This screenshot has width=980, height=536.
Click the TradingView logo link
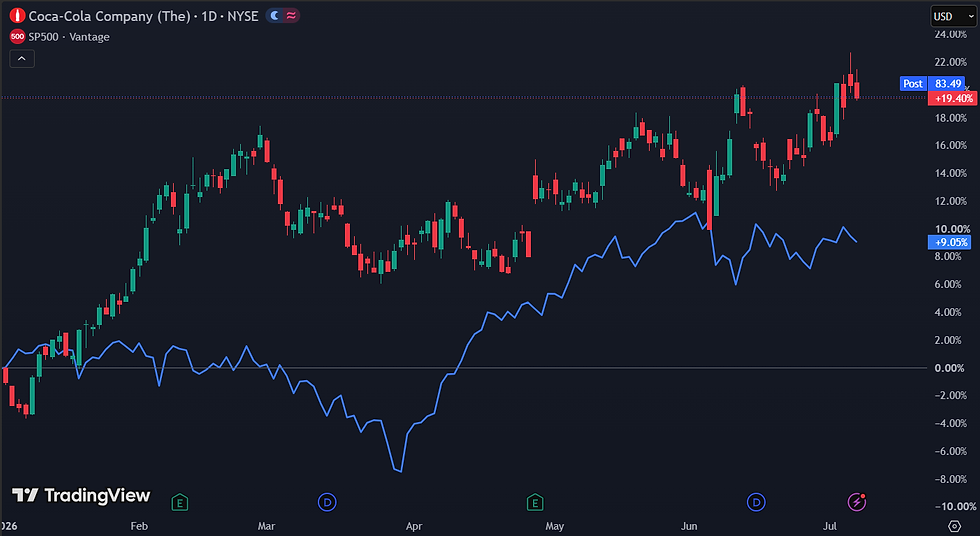tap(81, 495)
